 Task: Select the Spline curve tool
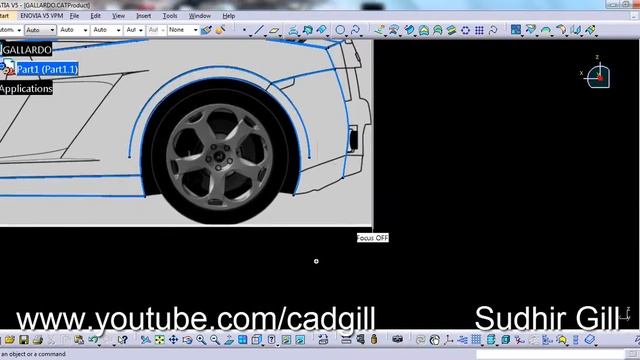coord(355,30)
